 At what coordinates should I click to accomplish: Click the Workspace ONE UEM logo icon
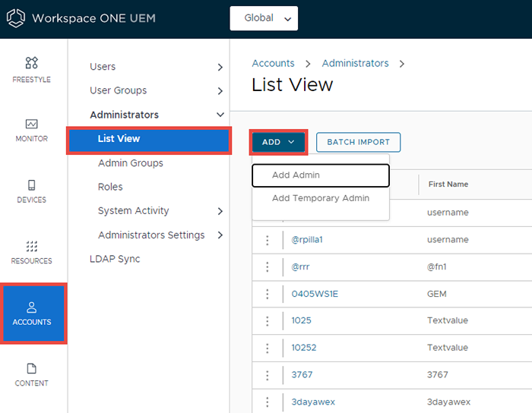(16, 18)
